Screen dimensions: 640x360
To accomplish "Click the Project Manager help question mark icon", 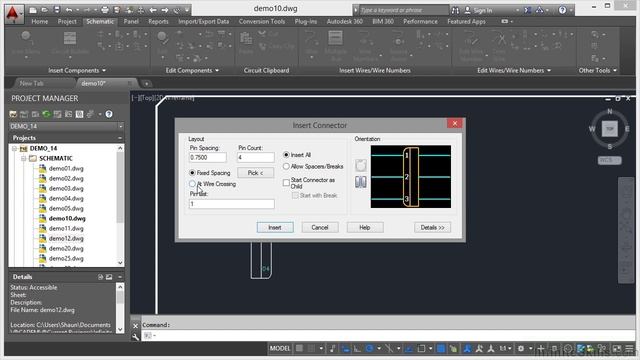I will pyautogui.click(x=109, y=114).
